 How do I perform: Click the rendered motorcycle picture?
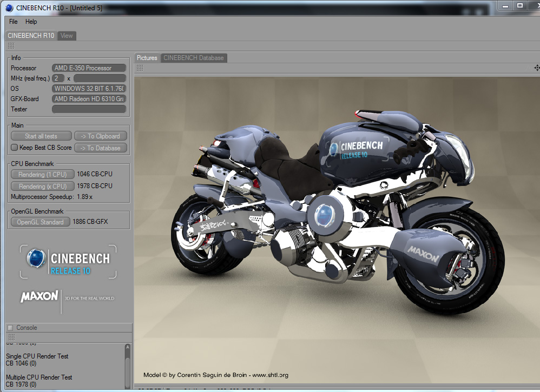(337, 230)
